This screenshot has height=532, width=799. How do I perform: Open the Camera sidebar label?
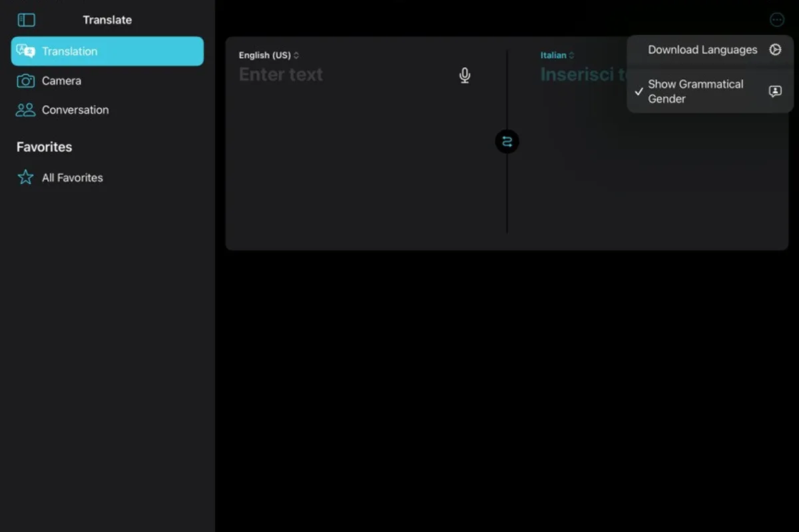pyautogui.click(x=61, y=81)
